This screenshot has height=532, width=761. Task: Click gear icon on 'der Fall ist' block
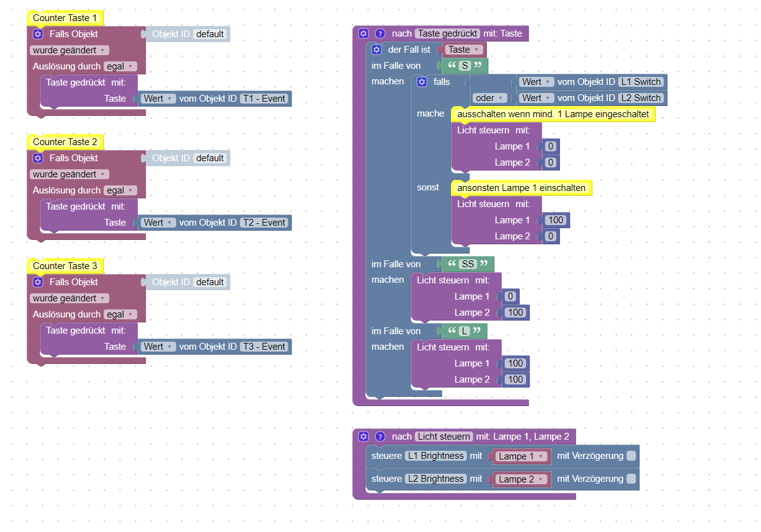click(376, 50)
